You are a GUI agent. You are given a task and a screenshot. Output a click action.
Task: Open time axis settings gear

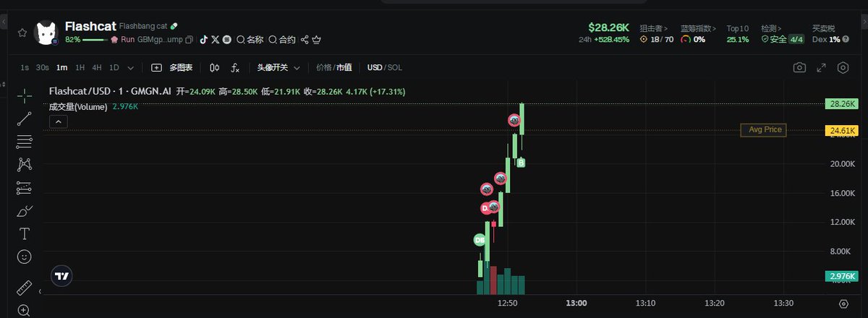[x=843, y=303]
